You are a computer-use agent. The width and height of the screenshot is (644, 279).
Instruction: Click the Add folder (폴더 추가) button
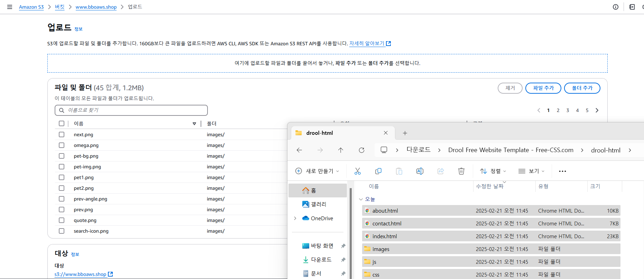[582, 88]
